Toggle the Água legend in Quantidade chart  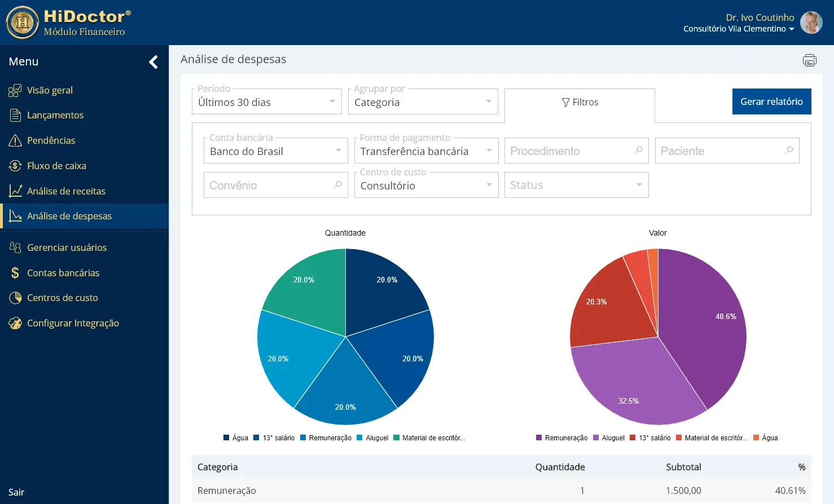coord(236,438)
